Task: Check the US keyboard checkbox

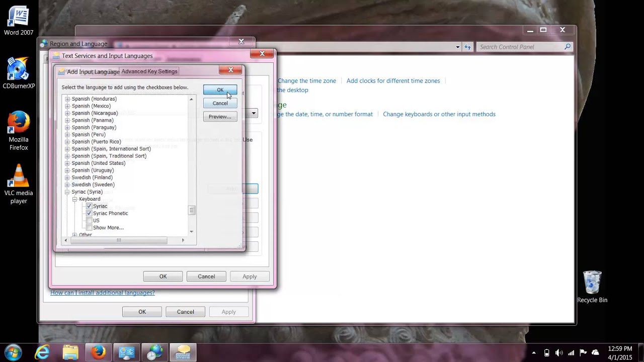Action: coord(89,220)
